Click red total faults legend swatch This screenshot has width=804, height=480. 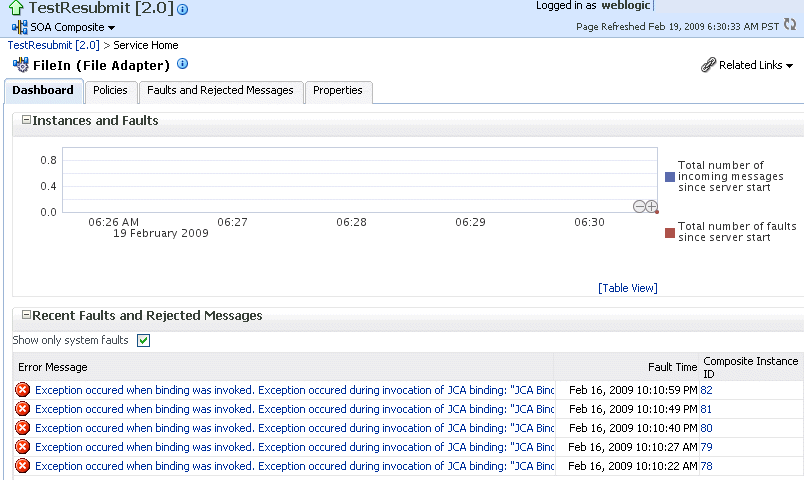670,233
